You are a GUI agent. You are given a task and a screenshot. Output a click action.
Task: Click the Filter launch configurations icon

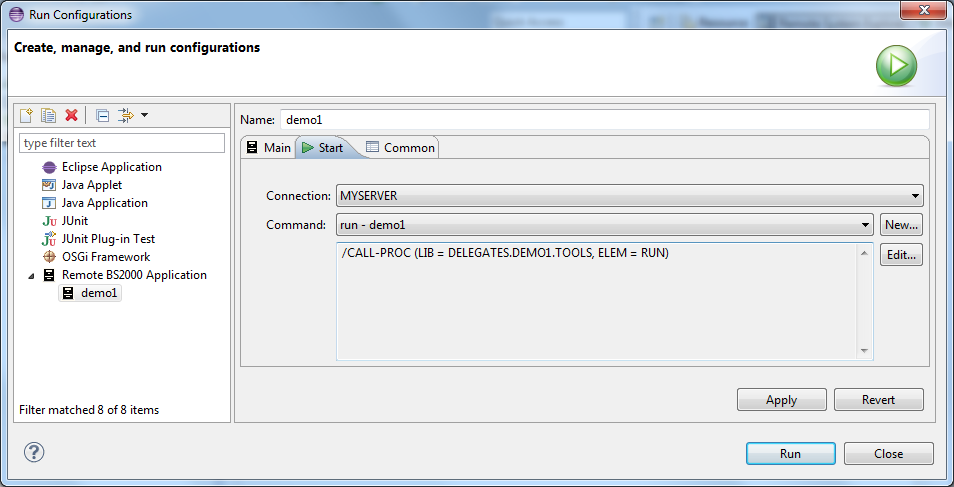(x=125, y=116)
